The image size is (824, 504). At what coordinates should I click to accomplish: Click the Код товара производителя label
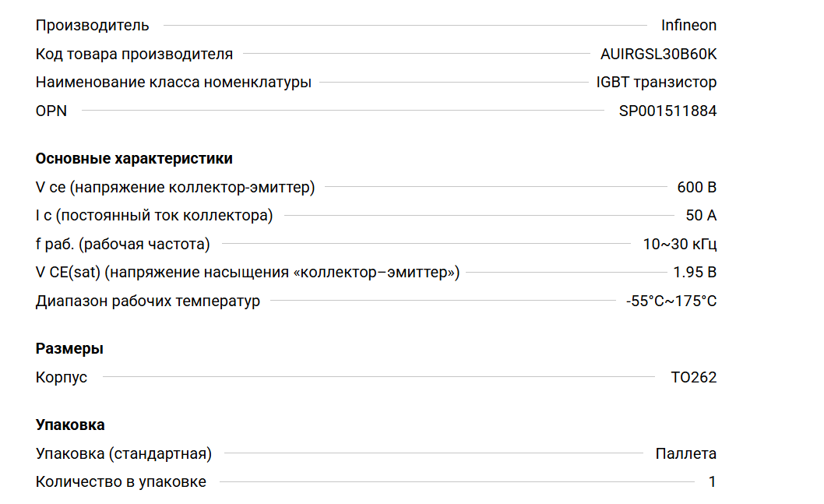point(134,54)
